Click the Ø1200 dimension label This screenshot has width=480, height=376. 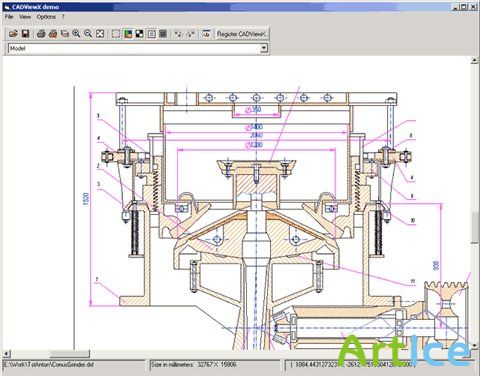pyautogui.click(x=254, y=145)
